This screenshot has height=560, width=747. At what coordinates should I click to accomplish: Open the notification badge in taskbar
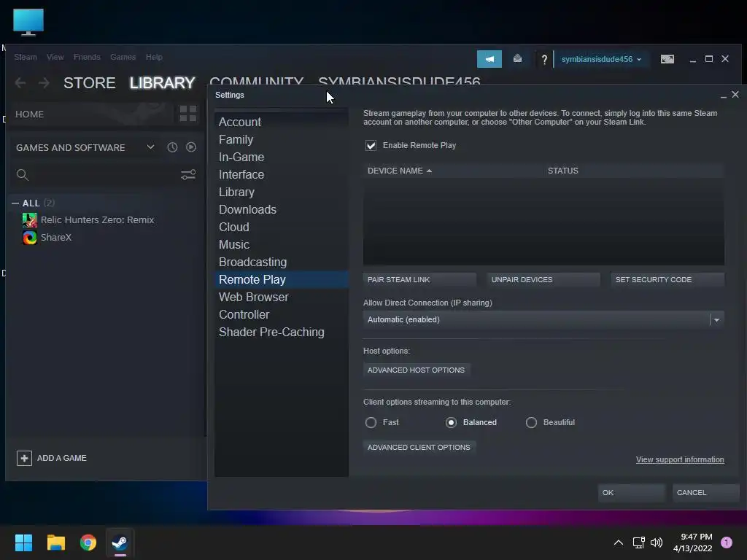[727, 542]
